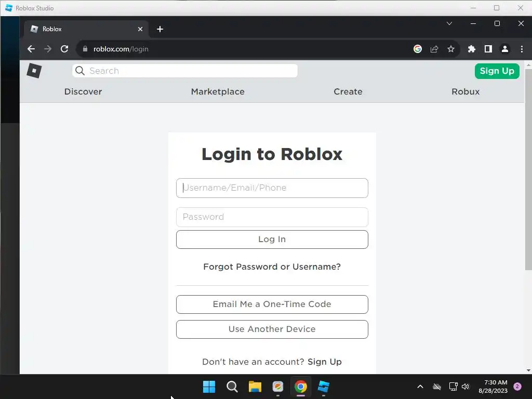
Task: Switch to Roblox Studio on the taskbar
Action: pos(324,387)
